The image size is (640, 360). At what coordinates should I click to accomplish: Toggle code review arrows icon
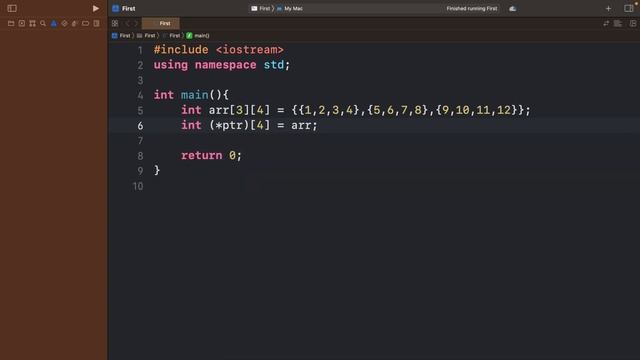coord(606,24)
